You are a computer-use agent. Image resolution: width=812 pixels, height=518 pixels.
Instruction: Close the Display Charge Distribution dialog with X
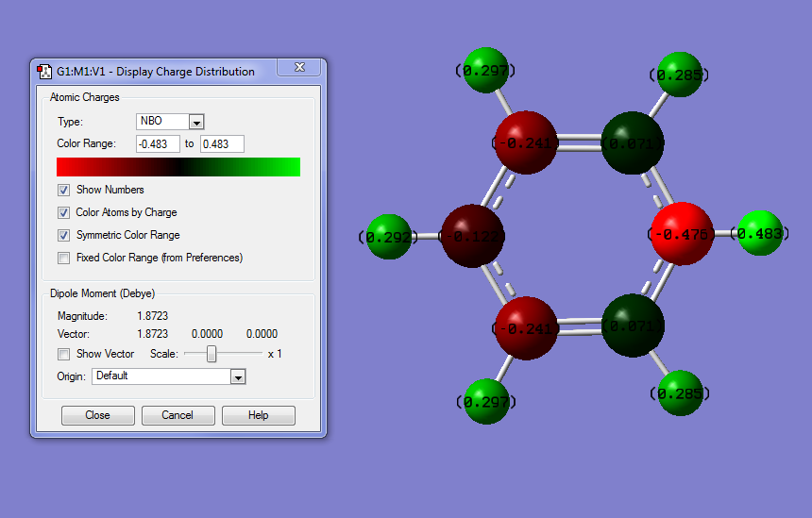click(x=298, y=69)
